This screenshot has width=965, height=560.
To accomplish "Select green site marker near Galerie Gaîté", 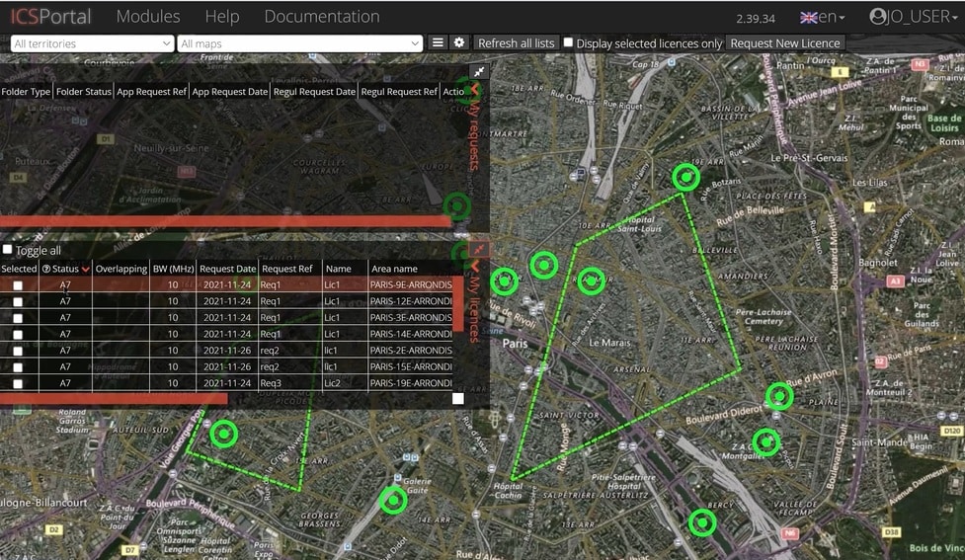I will tap(393, 501).
